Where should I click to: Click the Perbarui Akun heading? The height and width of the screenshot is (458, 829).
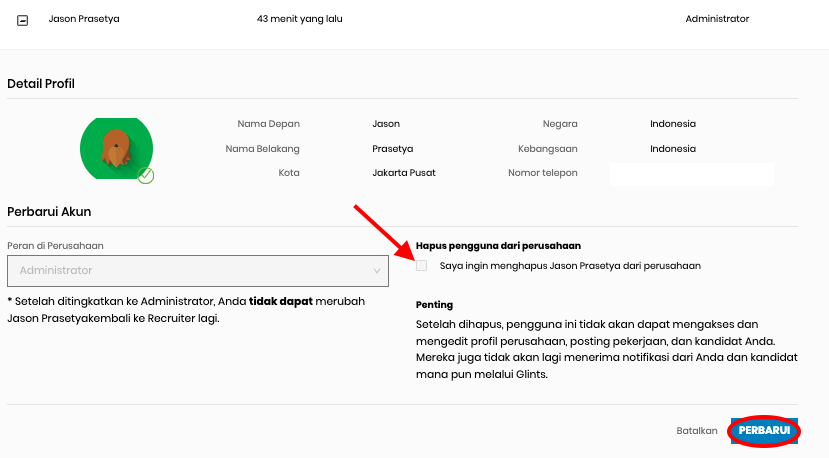[x=49, y=212]
